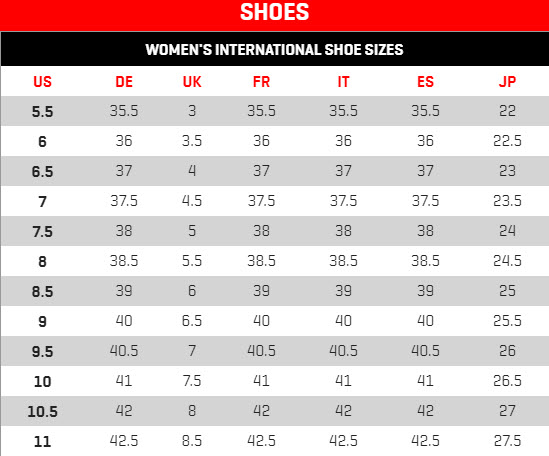
Task: Click US size 8.5 row label
Action: point(42,291)
